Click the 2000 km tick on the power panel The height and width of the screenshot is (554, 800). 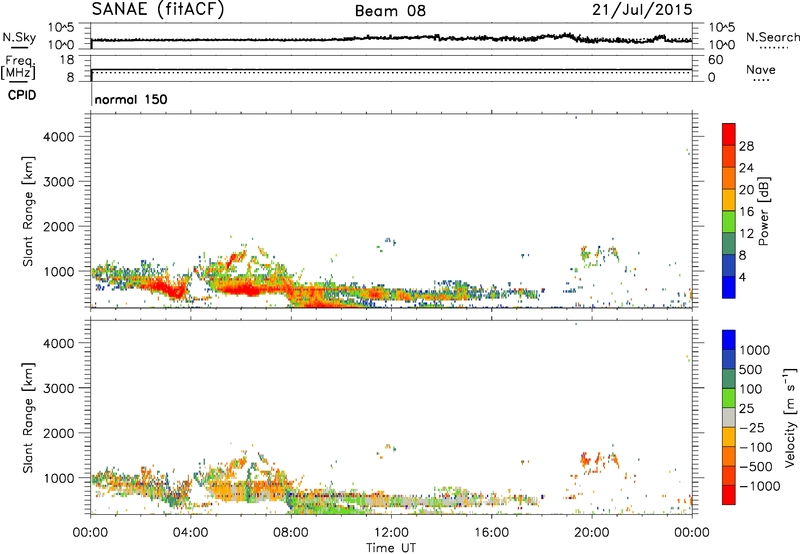click(59, 226)
